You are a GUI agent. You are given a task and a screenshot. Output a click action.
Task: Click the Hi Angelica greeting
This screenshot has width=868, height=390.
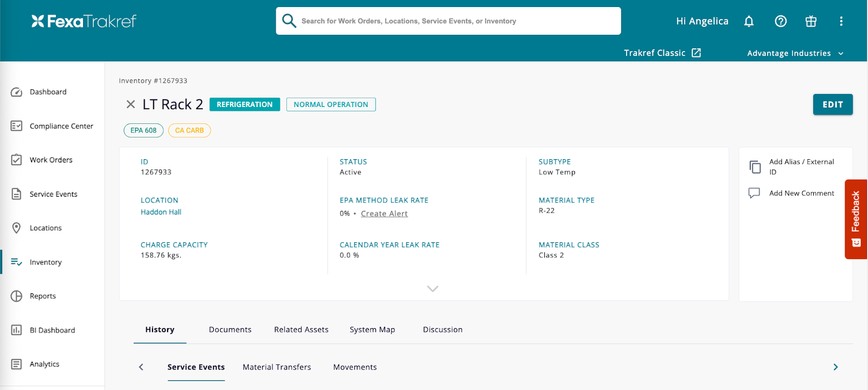(702, 21)
